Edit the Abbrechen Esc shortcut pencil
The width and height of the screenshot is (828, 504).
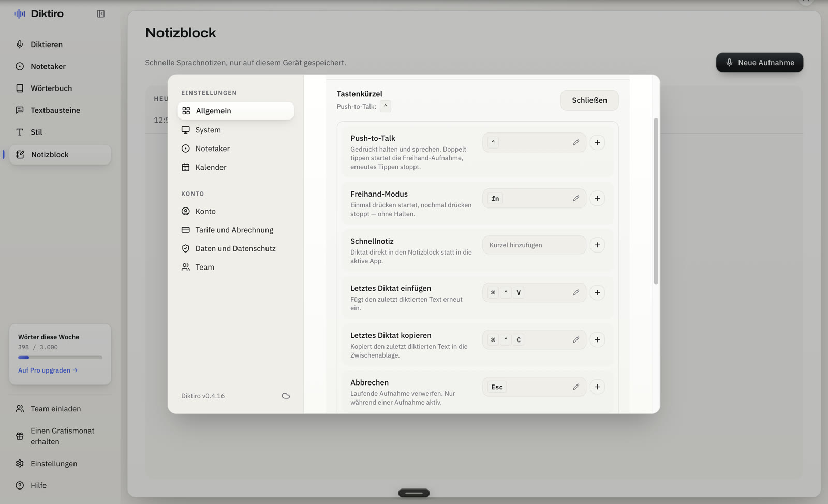[x=576, y=387]
